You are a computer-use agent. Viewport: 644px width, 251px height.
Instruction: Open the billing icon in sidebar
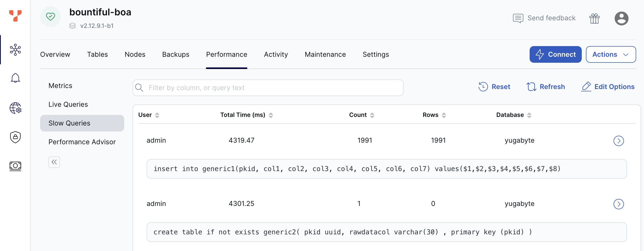tap(15, 166)
